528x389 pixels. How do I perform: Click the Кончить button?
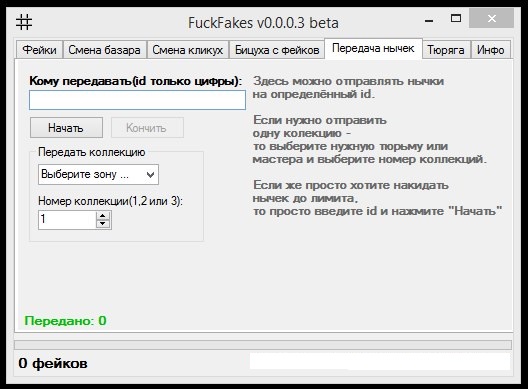147,128
